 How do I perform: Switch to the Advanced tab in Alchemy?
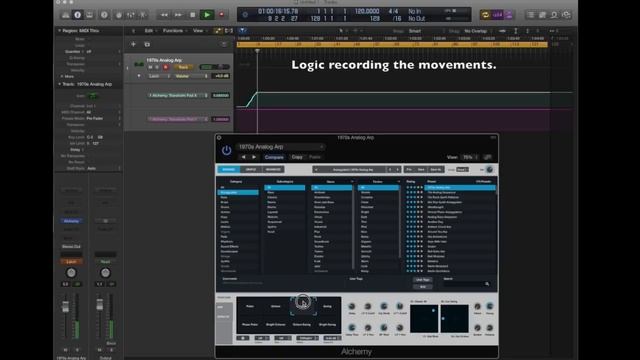click(x=273, y=169)
